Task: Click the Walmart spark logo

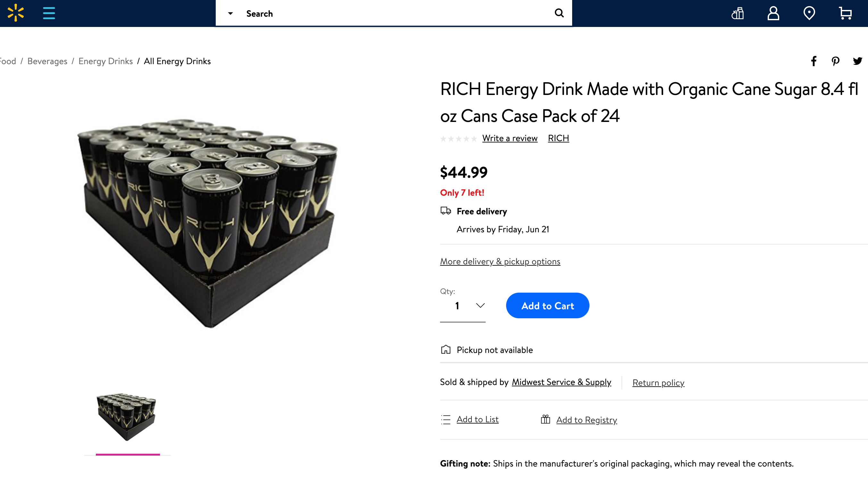Action: coord(15,13)
